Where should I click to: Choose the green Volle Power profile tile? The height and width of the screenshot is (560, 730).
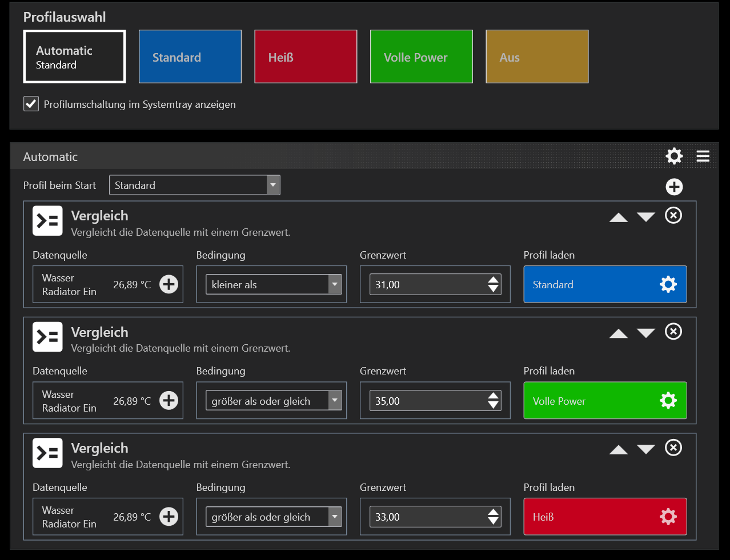tap(421, 57)
